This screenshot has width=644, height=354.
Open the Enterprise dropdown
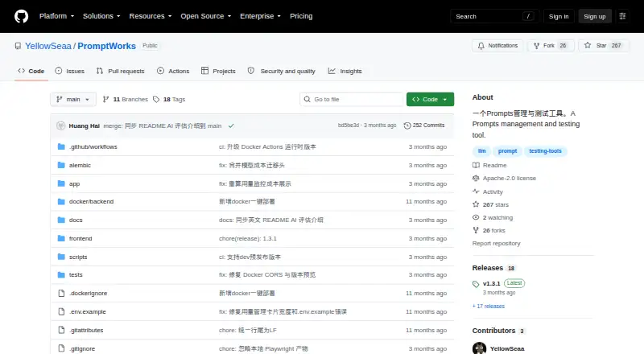(260, 16)
